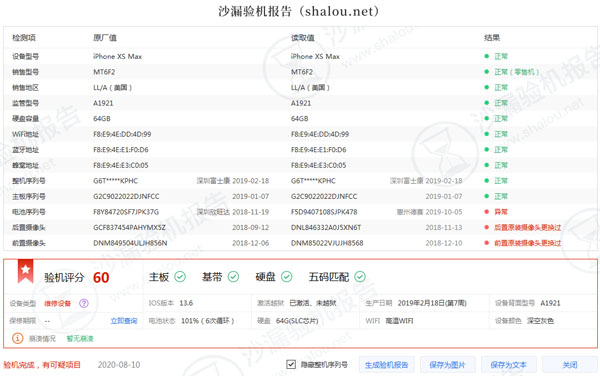The image size is (600, 376).
Task: Click production date 2019年2月18日(第7周)
Action: coord(432,303)
